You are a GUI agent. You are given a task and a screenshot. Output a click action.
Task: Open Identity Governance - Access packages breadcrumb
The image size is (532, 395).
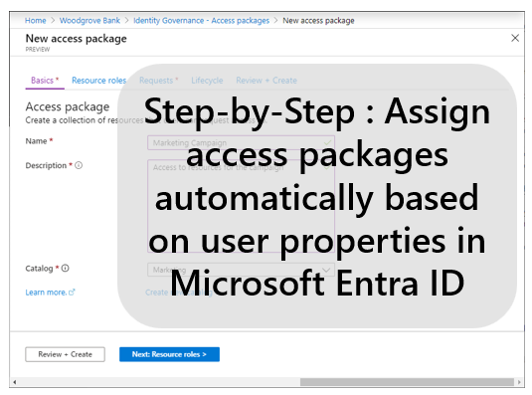tap(201, 20)
